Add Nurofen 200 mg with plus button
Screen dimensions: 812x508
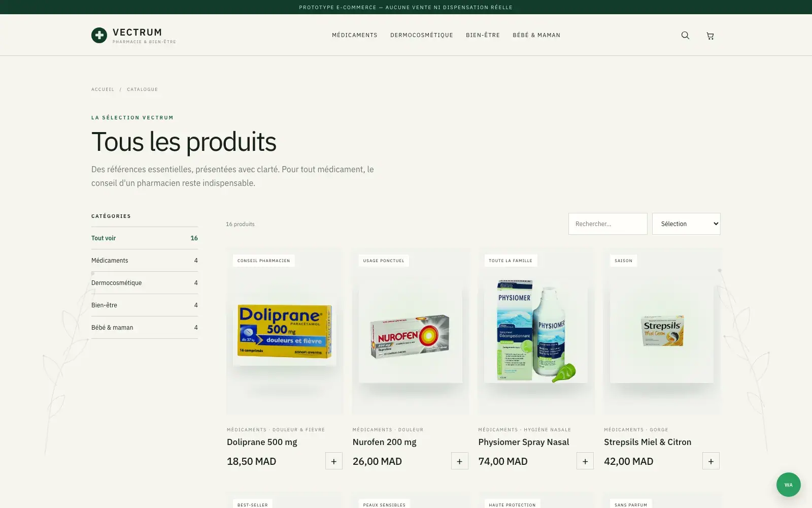(x=459, y=461)
